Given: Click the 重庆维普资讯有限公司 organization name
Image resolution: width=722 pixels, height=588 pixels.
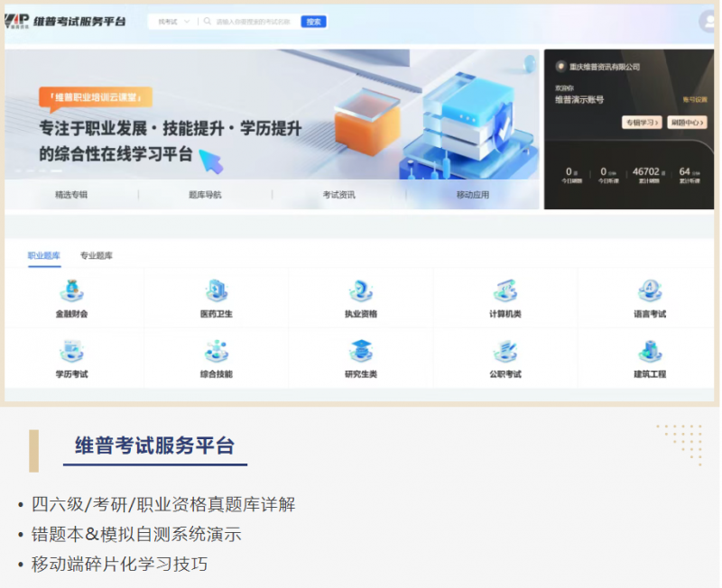Looking at the screenshot, I should pyautogui.click(x=605, y=67).
